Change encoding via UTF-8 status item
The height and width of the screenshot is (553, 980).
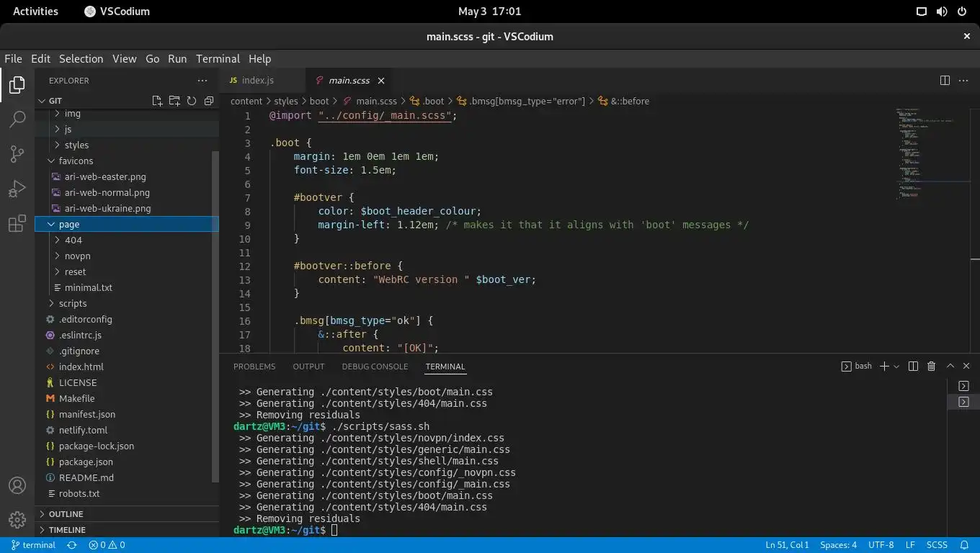[x=881, y=545]
